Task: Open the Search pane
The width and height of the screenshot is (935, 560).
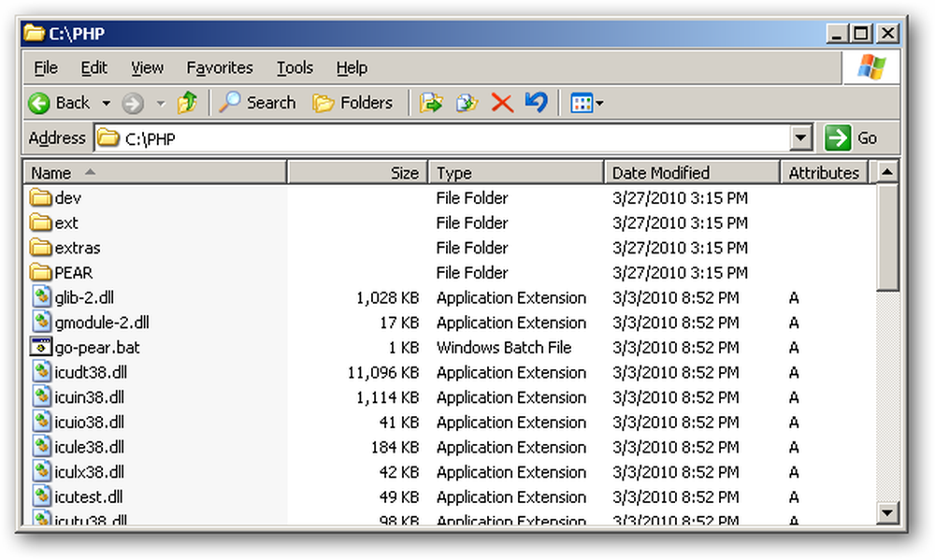Action: click(258, 103)
